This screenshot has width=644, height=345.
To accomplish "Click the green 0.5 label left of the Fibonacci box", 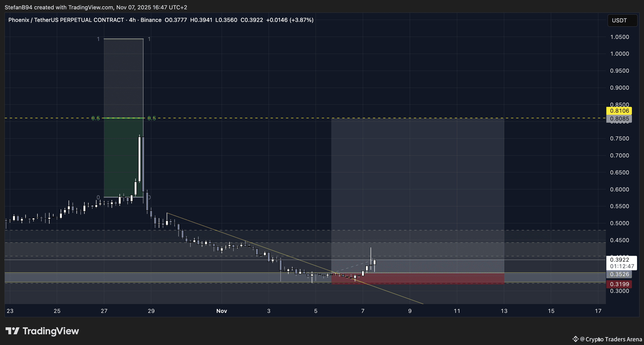I will pyautogui.click(x=96, y=118).
